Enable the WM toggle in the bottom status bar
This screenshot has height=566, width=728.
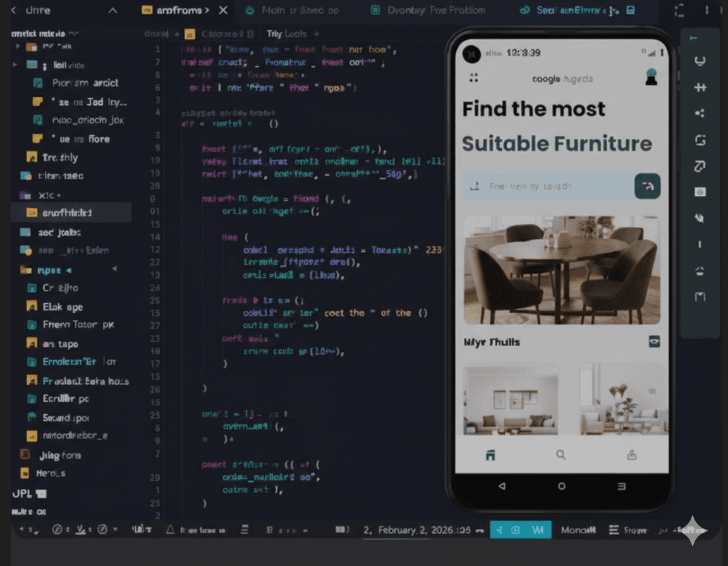click(538, 531)
